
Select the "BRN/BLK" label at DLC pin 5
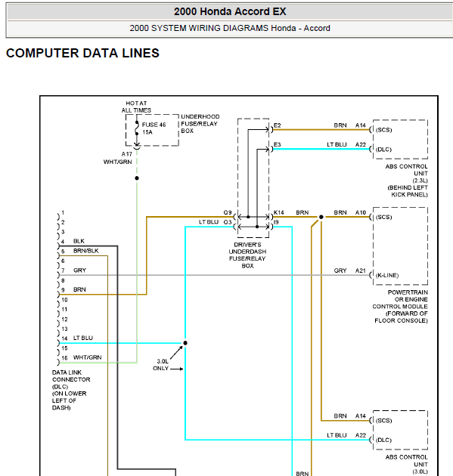(86, 251)
